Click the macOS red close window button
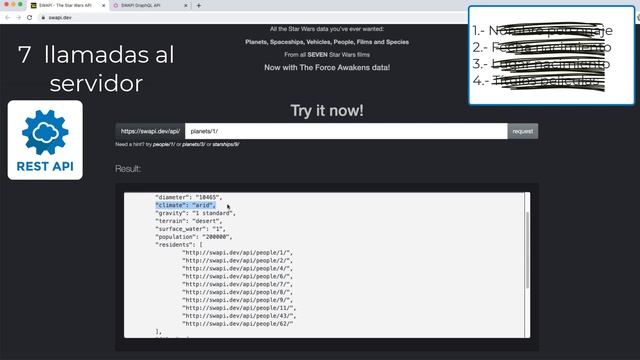This screenshot has width=640, height=360. tap(6, 4)
